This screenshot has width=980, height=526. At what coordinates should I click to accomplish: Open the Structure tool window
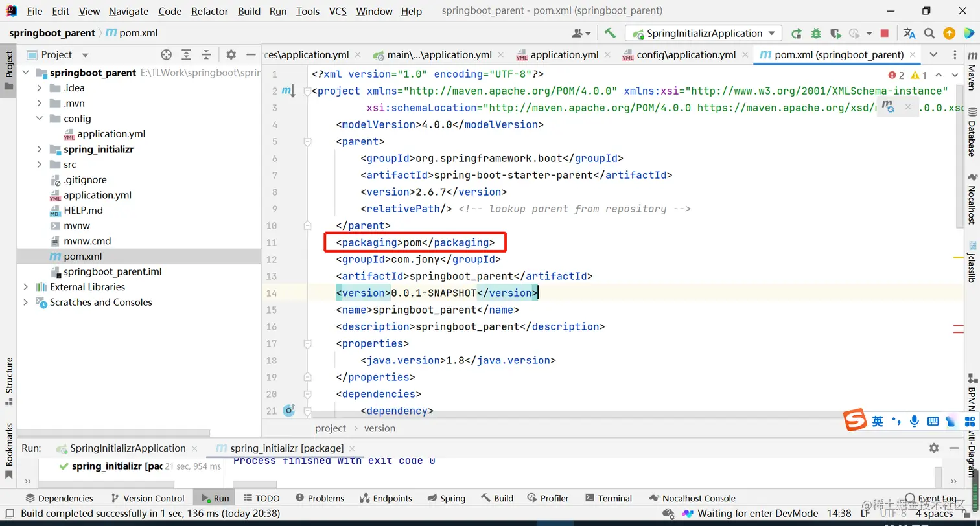pos(9,381)
